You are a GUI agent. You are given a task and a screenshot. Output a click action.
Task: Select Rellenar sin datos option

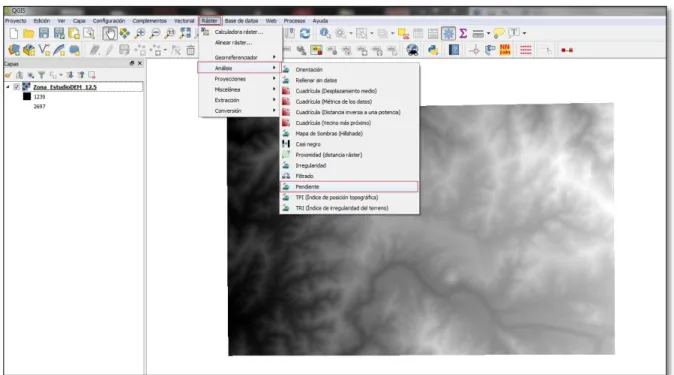pos(349,80)
